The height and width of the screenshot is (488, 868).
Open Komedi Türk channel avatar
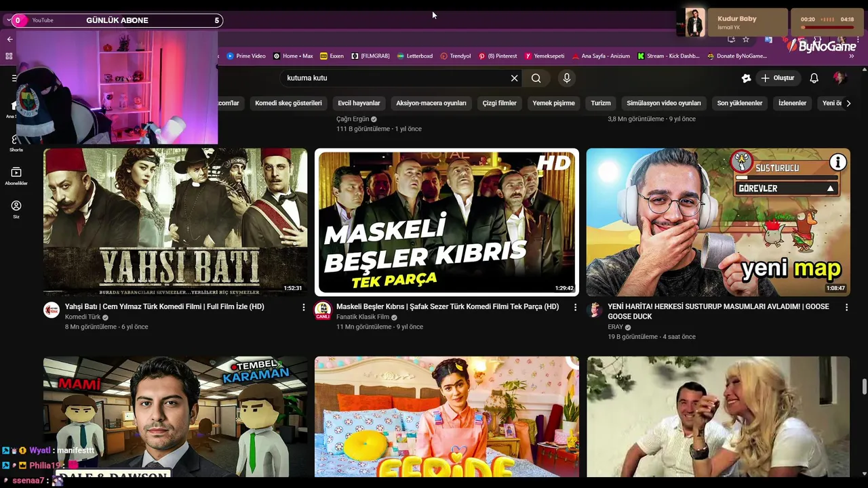52,310
